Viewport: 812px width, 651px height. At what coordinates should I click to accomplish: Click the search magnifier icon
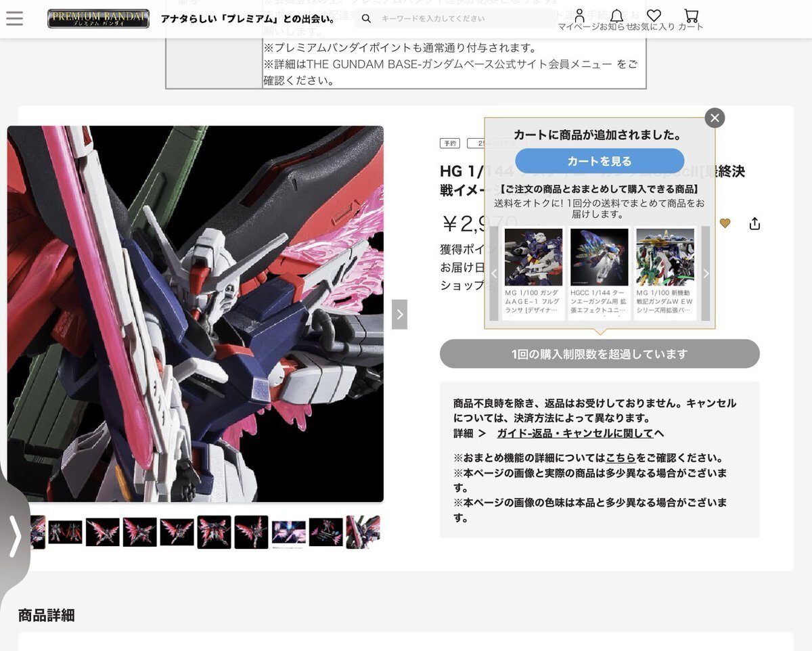click(366, 19)
